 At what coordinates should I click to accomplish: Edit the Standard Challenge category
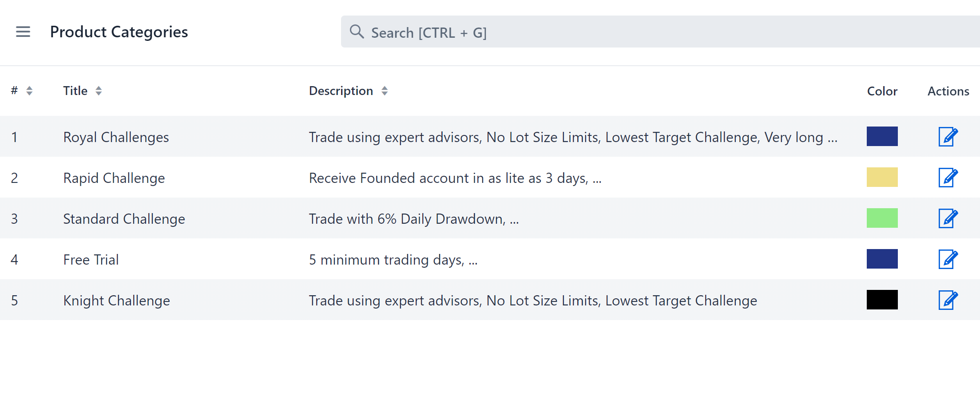(x=948, y=218)
